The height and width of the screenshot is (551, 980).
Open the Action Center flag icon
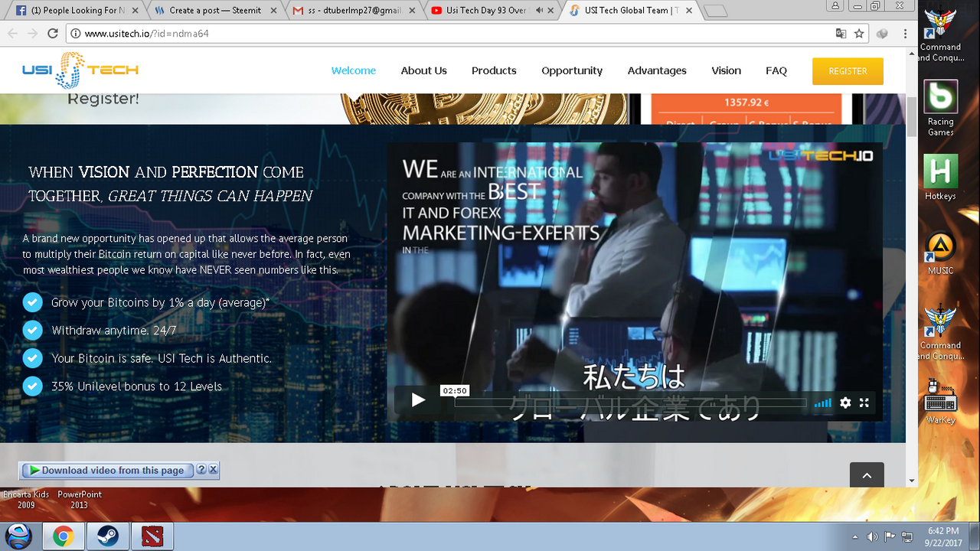(890, 536)
